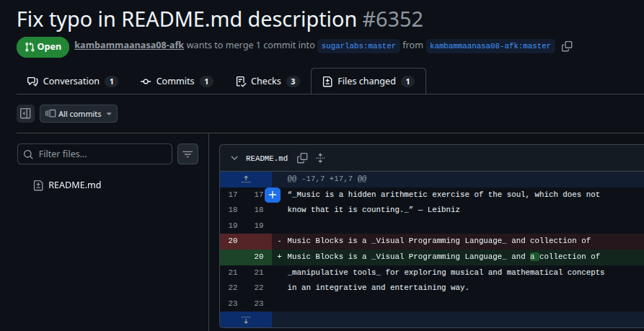Click the README.md diff header filename

coord(267,158)
